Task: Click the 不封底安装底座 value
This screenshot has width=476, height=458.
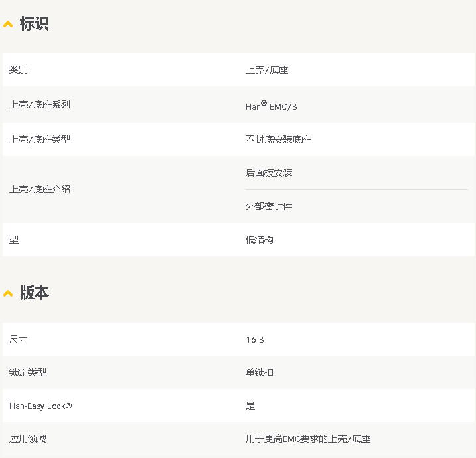Action: 278,139
